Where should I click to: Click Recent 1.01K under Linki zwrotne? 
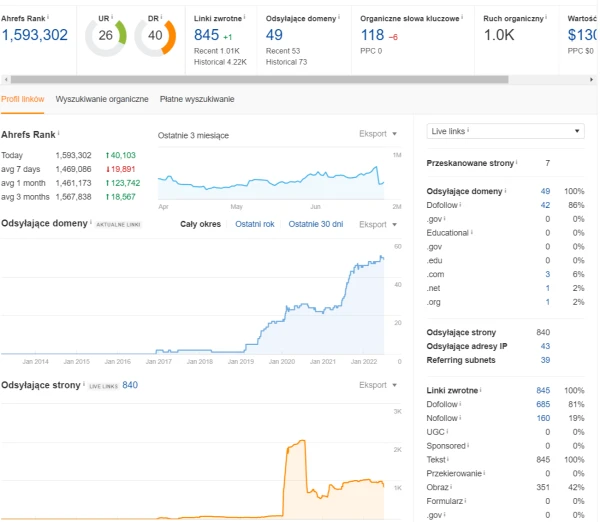(x=217, y=51)
